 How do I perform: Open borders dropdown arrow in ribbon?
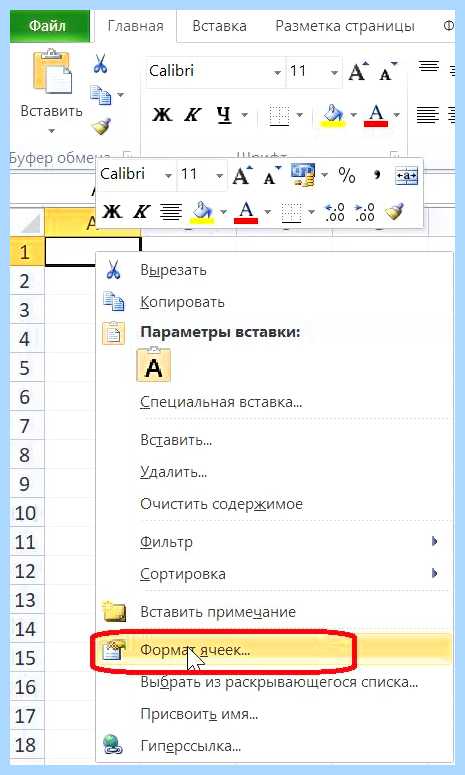pos(299,115)
